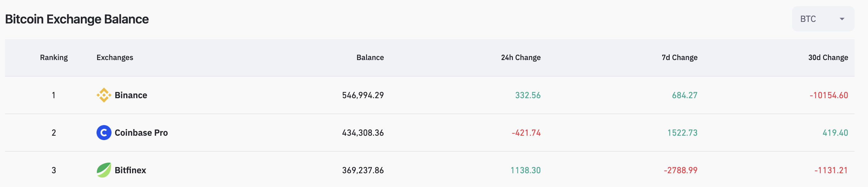Click the Ranking column header
Viewport: 868px width, 187px height.
tap(54, 58)
